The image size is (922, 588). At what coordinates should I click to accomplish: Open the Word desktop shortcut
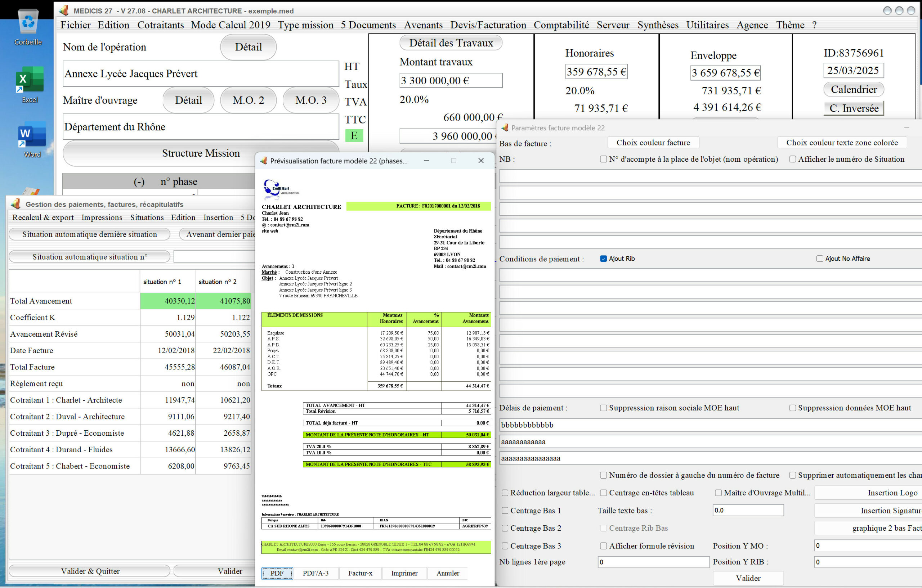(x=32, y=139)
